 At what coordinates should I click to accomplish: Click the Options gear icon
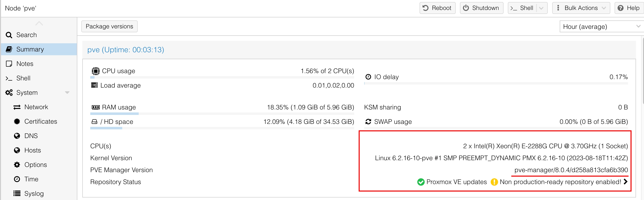click(17, 165)
